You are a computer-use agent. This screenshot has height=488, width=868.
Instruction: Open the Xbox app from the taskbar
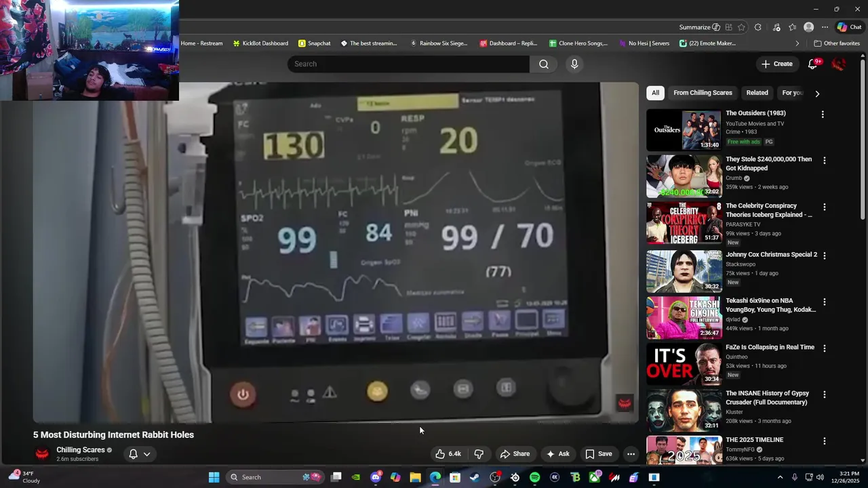(x=594, y=477)
